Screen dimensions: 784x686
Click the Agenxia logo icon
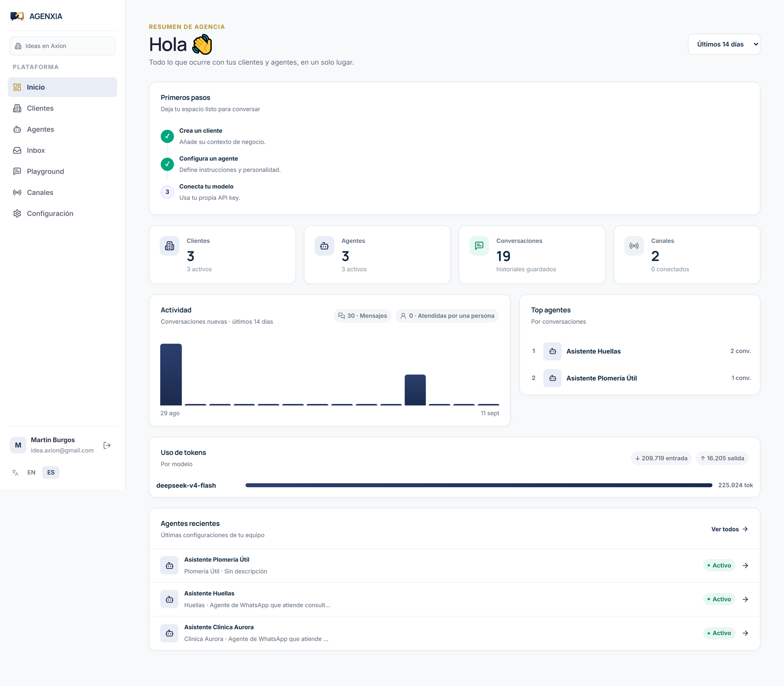[x=17, y=17]
